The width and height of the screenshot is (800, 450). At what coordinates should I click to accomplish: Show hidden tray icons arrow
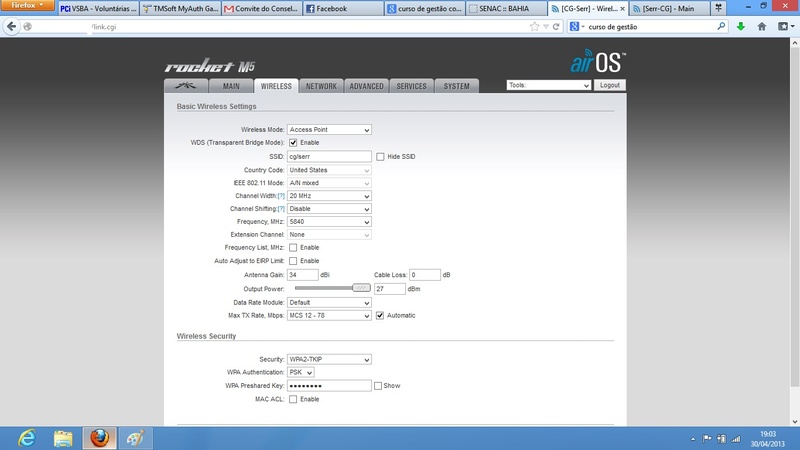coord(693,439)
